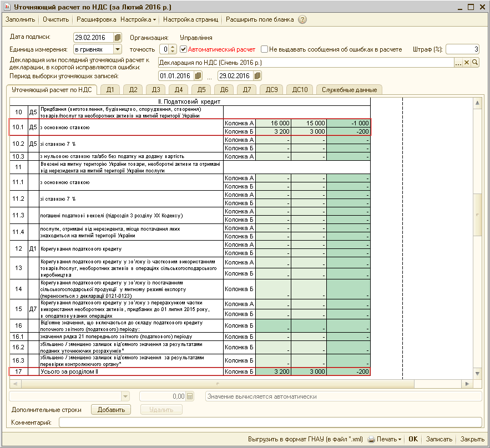Select cell 16 000 in row 10.1

pos(273,123)
